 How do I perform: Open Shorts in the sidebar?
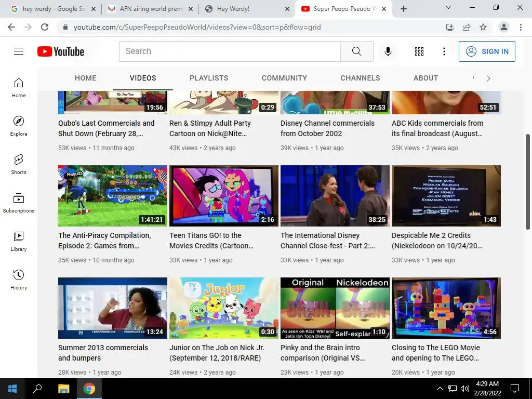(x=19, y=164)
